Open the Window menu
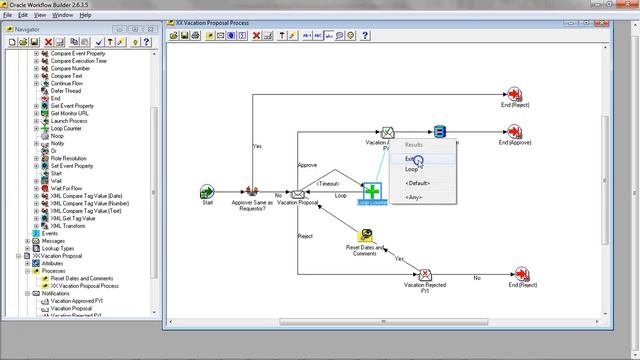 (62, 15)
